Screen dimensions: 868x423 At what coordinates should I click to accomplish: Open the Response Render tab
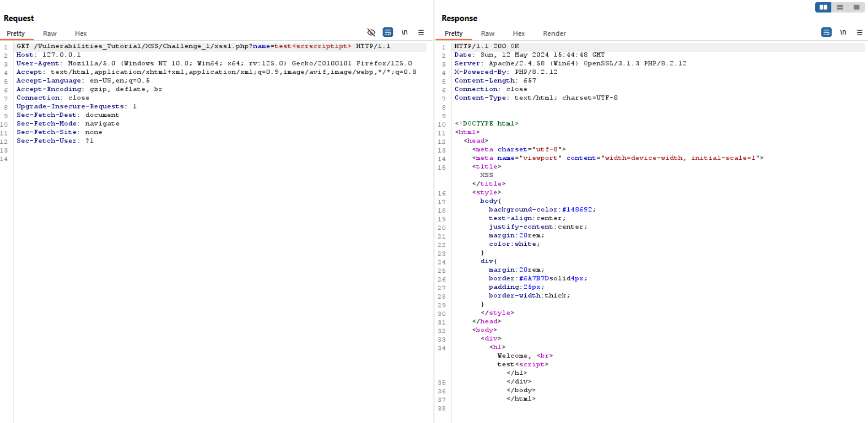point(554,34)
